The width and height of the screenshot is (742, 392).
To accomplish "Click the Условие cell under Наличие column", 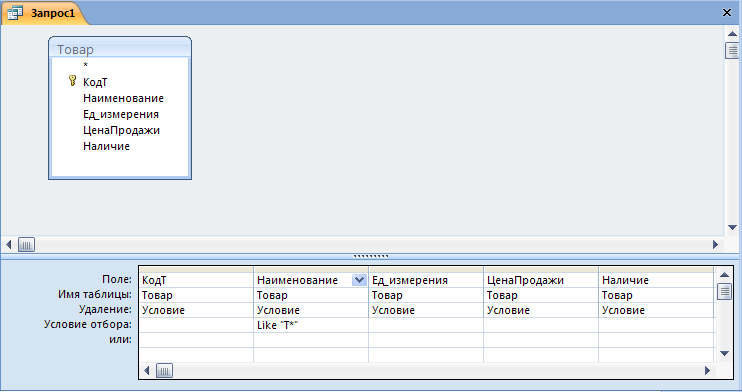I will (x=656, y=310).
